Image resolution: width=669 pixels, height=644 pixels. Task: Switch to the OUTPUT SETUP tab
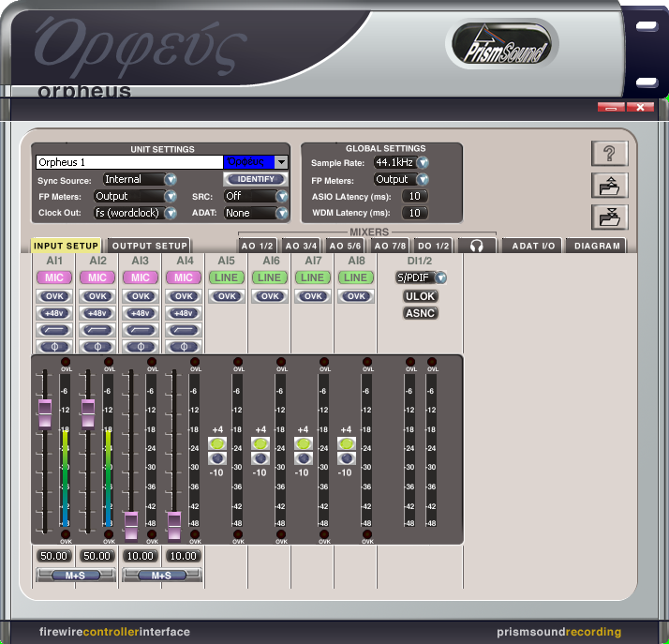pos(150,246)
